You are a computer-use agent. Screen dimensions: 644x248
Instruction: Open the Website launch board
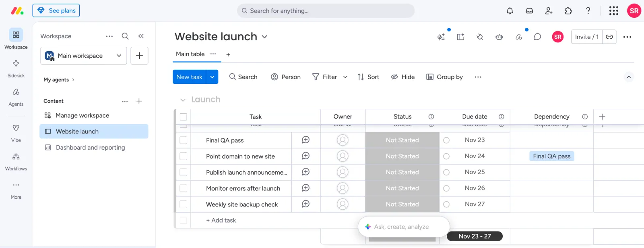pos(94,131)
